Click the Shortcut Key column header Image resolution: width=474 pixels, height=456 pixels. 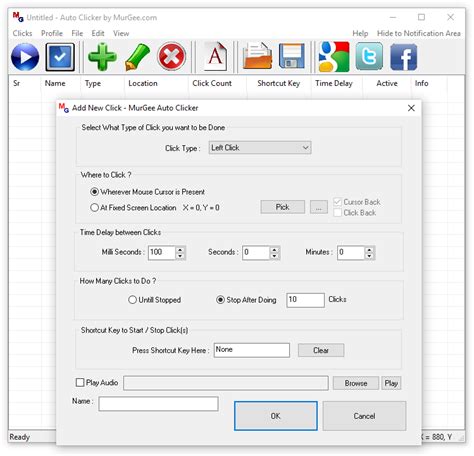point(279,83)
